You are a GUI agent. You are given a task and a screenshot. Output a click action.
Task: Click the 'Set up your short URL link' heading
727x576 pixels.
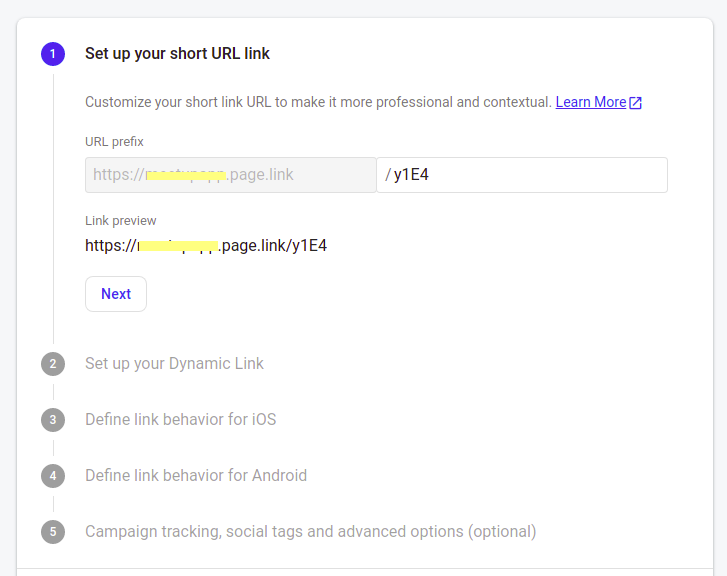pos(177,54)
